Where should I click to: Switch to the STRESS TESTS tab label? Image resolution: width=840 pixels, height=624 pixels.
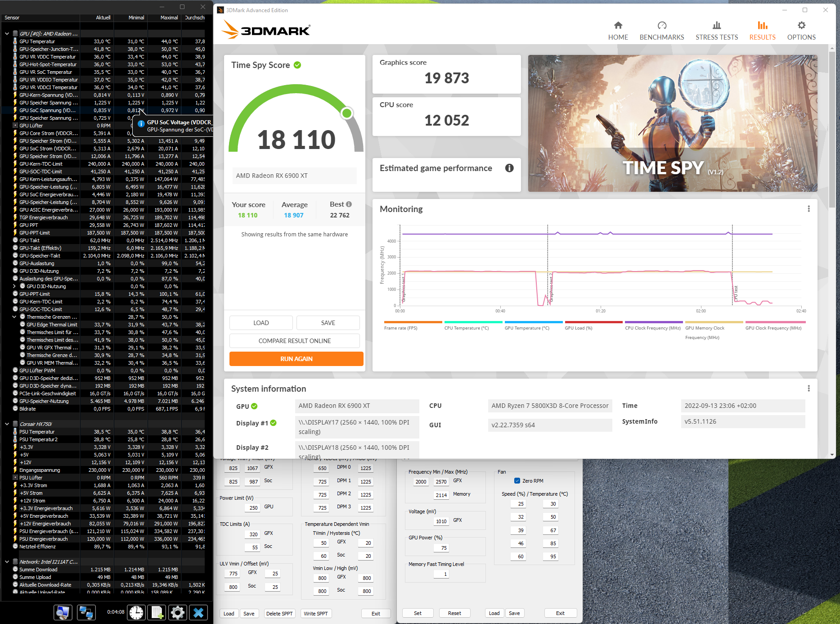tap(717, 37)
